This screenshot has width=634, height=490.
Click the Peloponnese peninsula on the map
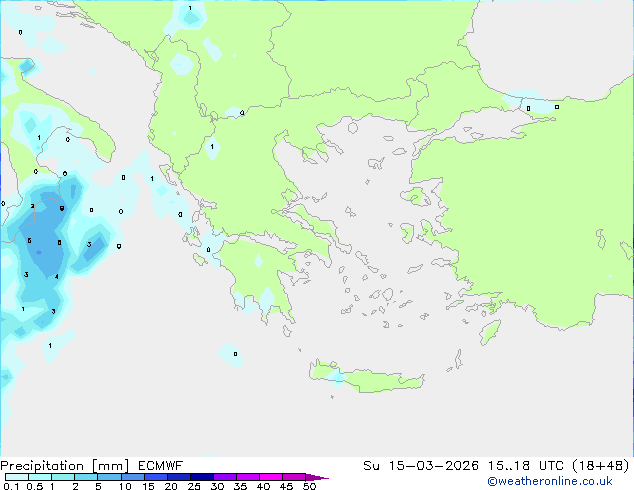tap(263, 279)
